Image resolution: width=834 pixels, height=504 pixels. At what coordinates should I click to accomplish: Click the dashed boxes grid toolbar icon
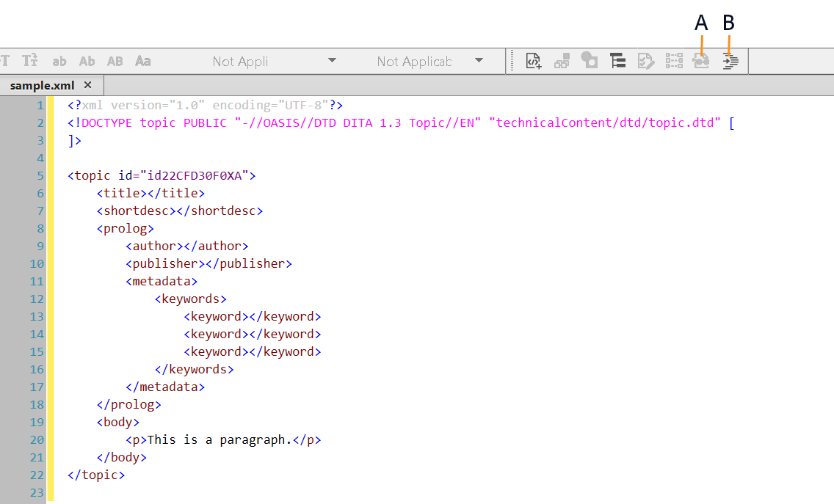pos(673,62)
